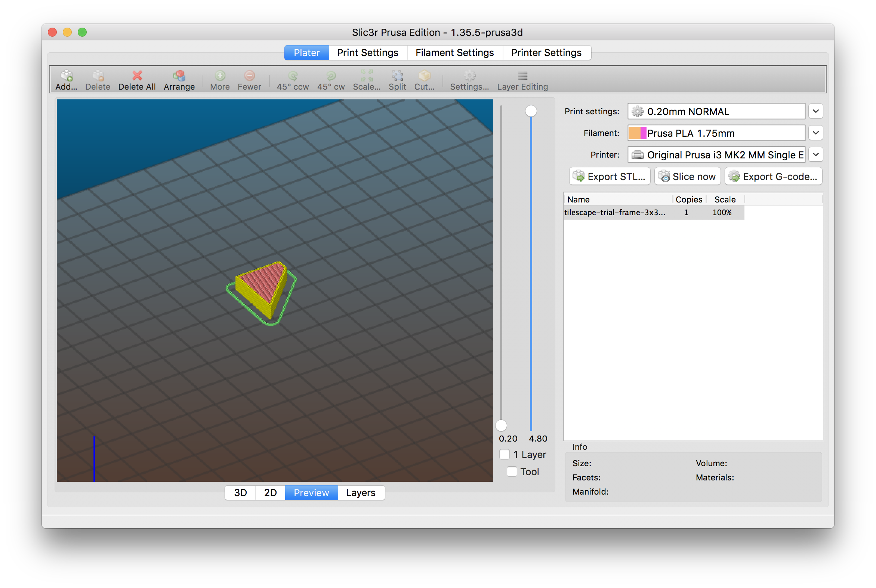Open the 0.20mm NORMAL preset combo box
This screenshot has width=876, height=588.
(x=716, y=111)
